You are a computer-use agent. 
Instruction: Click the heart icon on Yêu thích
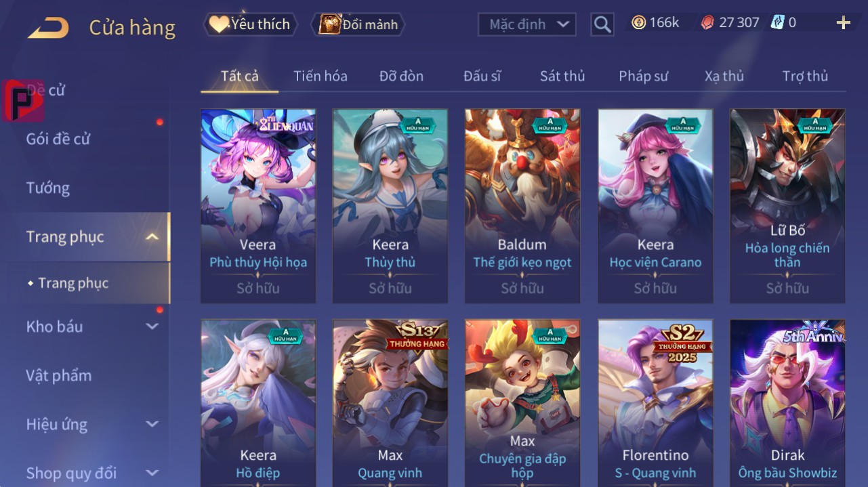(218, 24)
